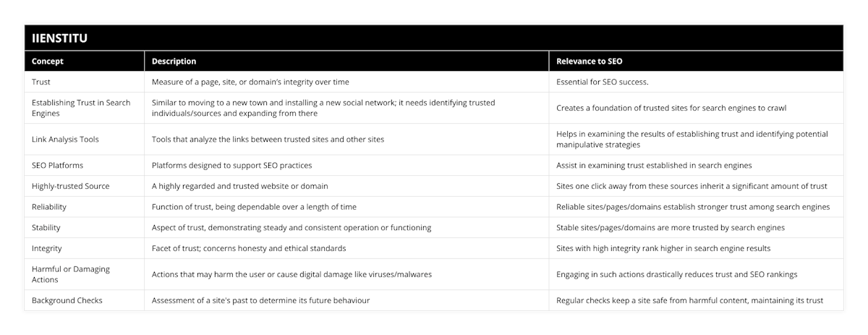Click the Description column header
Screen dimensions: 868x335
tap(174, 62)
